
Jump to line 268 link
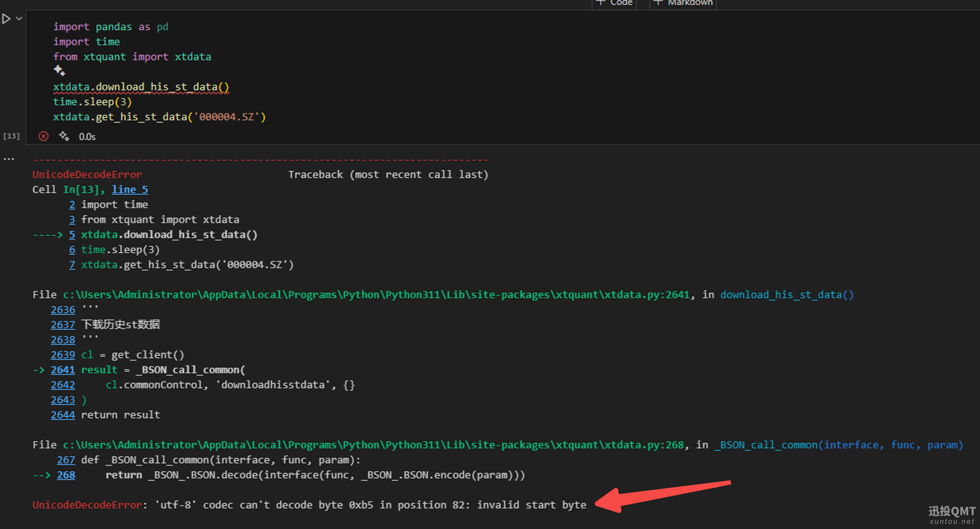click(66, 475)
